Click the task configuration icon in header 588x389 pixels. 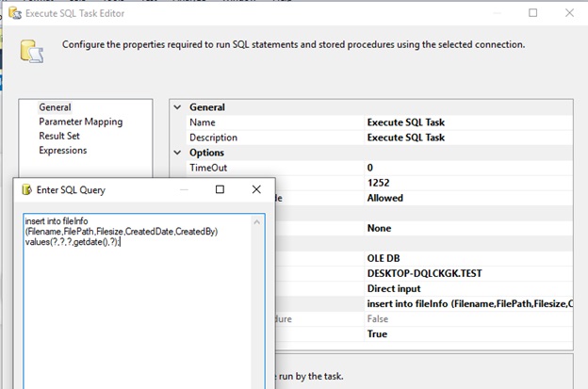tap(31, 50)
